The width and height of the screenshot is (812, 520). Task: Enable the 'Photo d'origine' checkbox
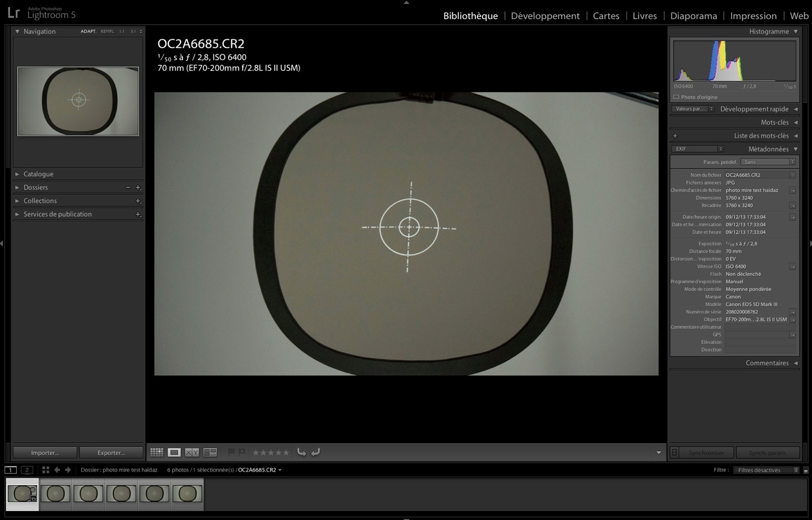676,97
